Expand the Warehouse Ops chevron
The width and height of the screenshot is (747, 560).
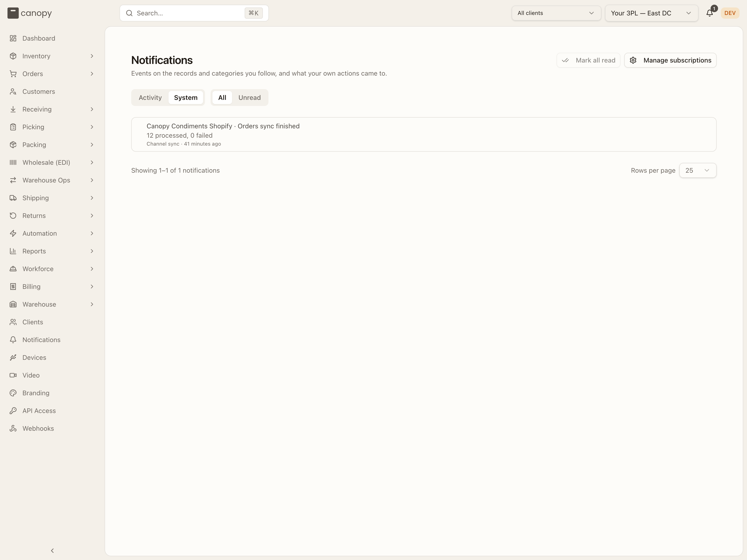coord(92,180)
